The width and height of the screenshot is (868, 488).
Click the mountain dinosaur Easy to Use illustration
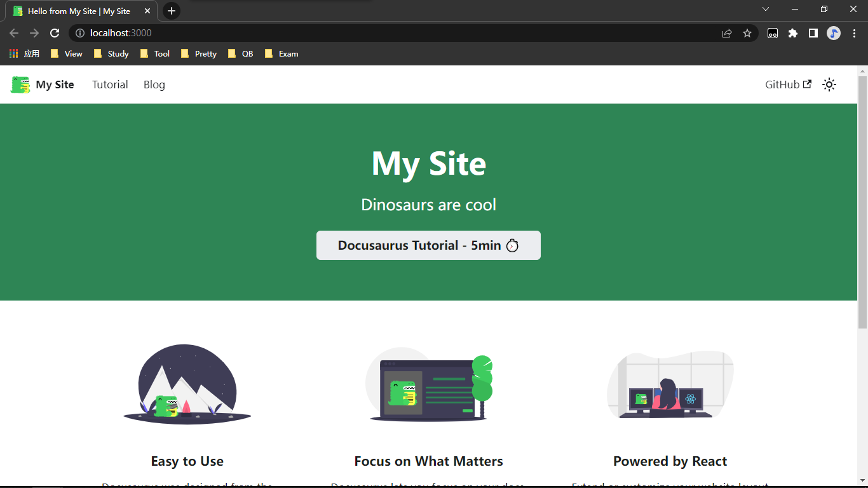tap(187, 384)
